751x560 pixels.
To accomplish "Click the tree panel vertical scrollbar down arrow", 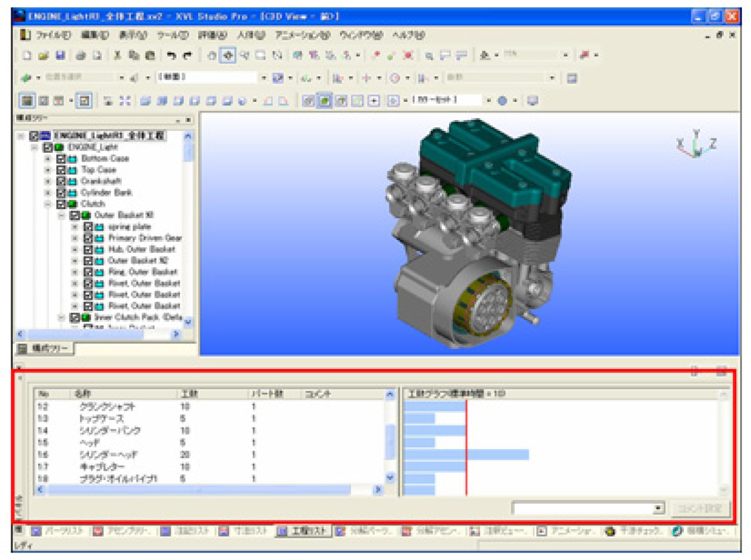I will coord(188,322).
